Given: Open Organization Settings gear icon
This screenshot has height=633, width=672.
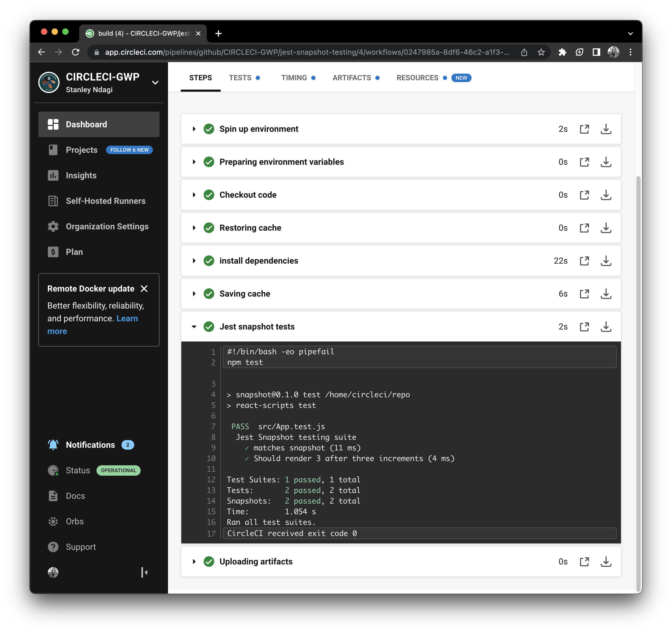Looking at the screenshot, I should (53, 226).
